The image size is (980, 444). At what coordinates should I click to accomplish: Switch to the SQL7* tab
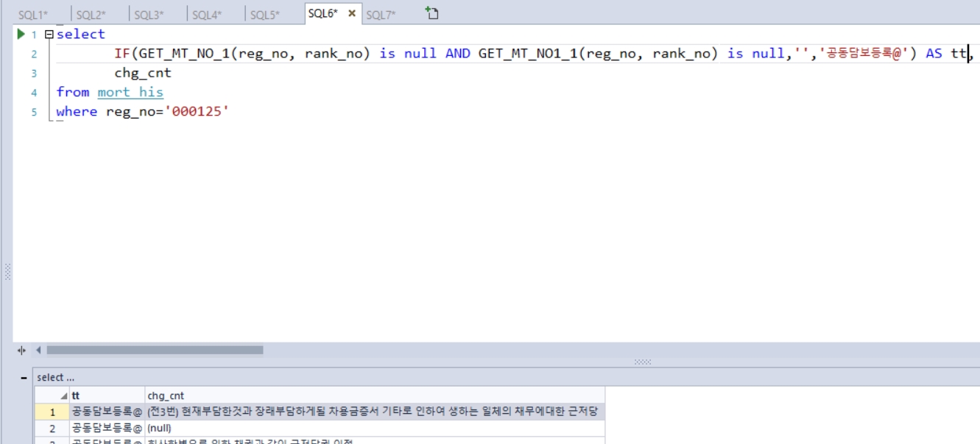click(x=380, y=15)
